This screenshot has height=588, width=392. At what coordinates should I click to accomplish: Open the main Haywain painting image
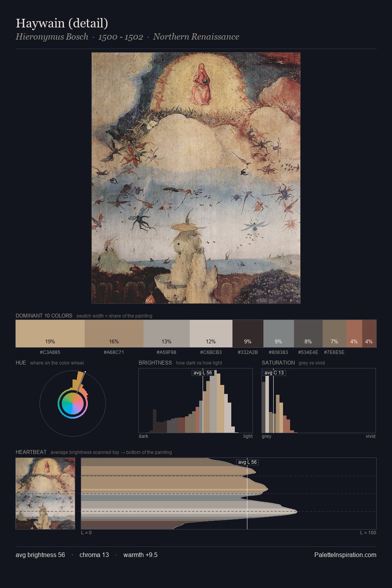(x=196, y=178)
